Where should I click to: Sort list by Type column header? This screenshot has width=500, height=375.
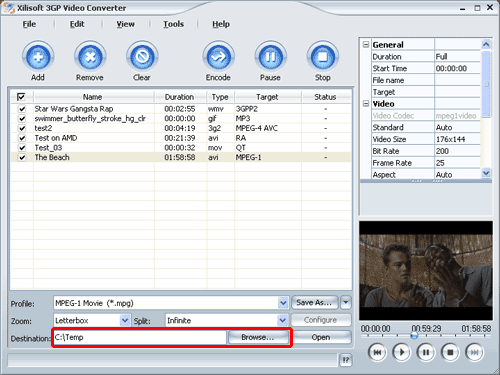pyautogui.click(x=220, y=97)
